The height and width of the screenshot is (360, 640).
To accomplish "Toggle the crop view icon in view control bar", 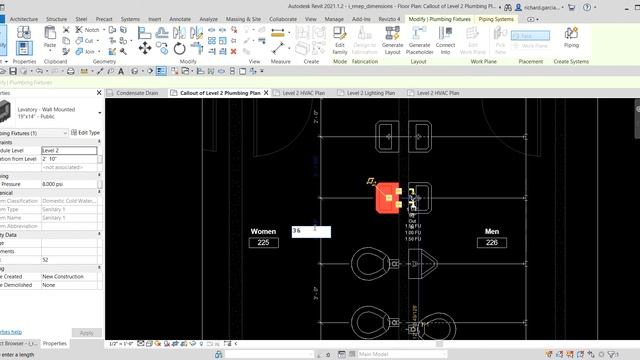I will click(x=175, y=344).
